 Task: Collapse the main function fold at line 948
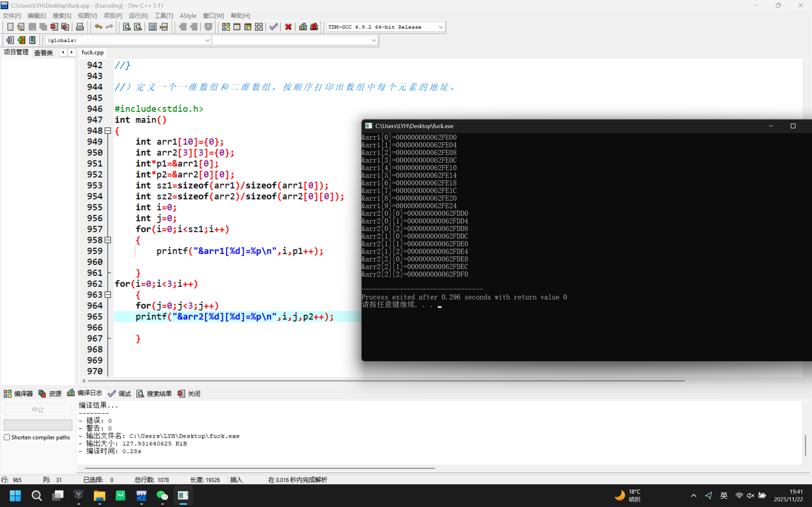click(108, 131)
